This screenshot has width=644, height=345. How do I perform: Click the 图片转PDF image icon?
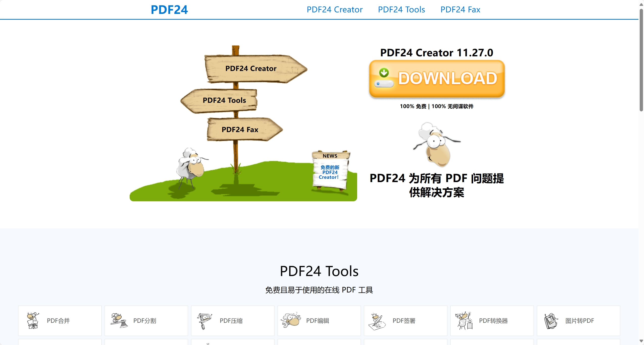(x=551, y=321)
